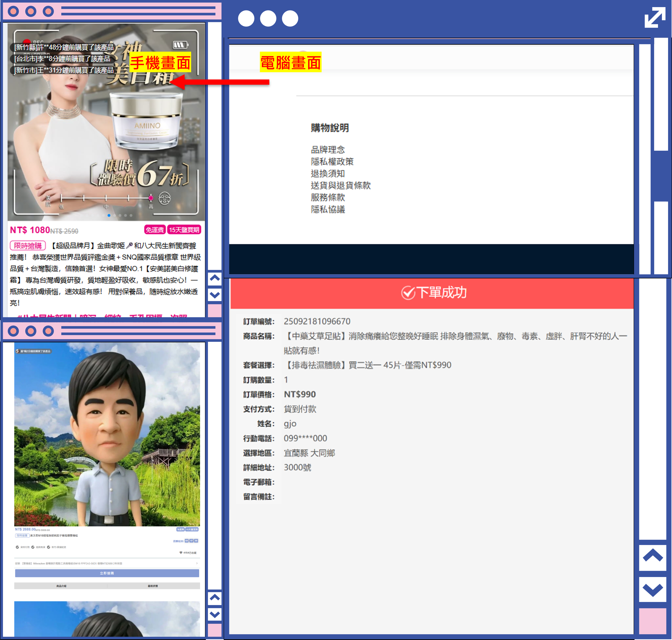672x640 pixels.
Task: Open the 退換須知 link
Action: [328, 174]
